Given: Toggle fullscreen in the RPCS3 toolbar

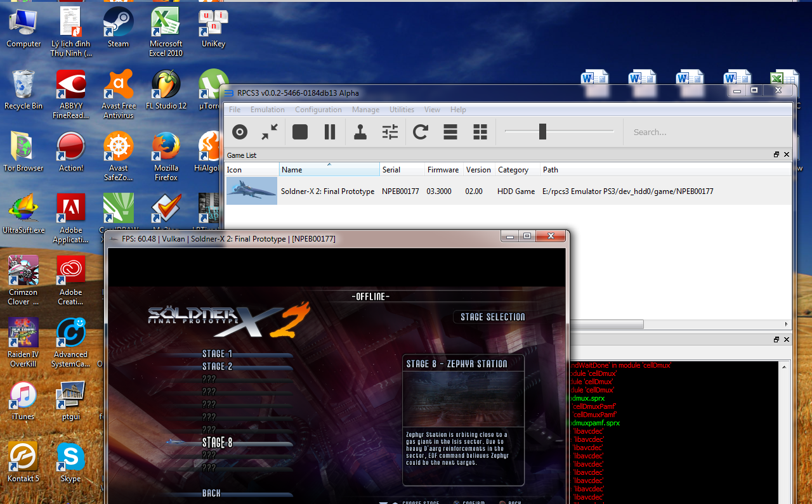Looking at the screenshot, I should tap(270, 132).
